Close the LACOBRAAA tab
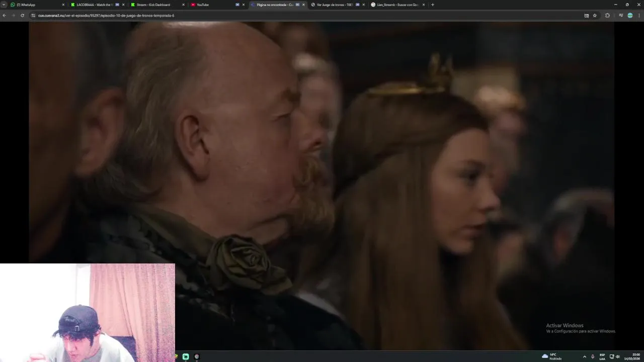 [123, 5]
